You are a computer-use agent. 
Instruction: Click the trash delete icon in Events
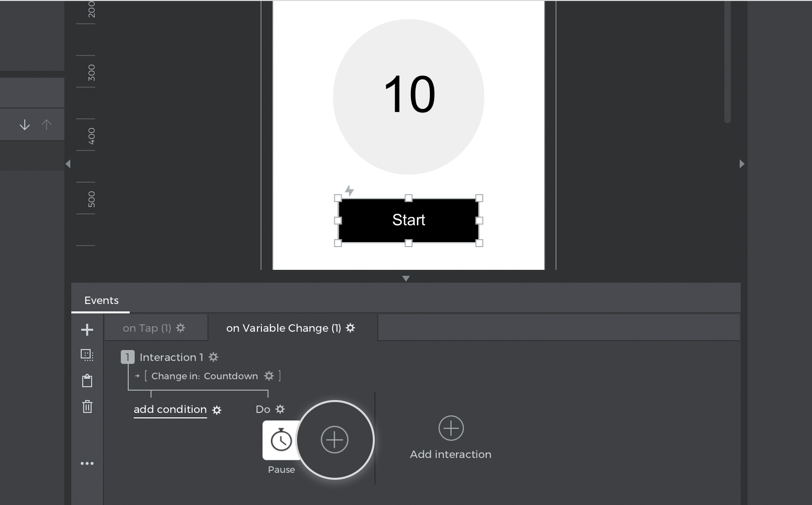click(x=87, y=406)
